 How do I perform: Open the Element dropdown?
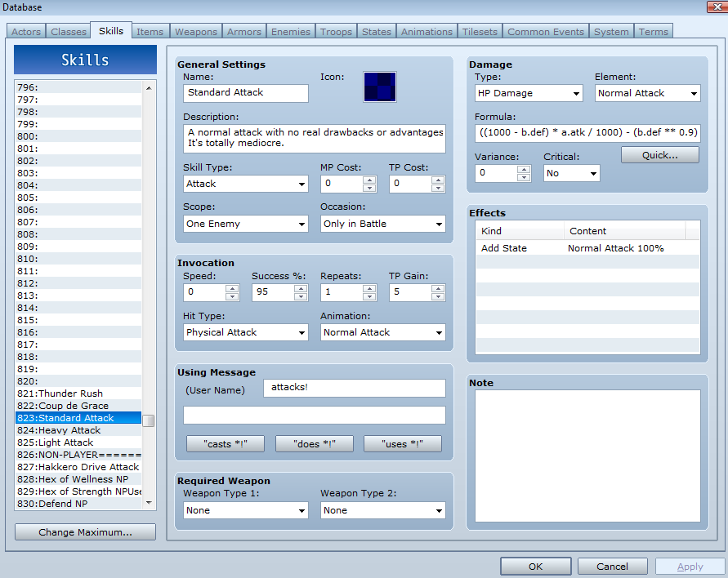click(648, 93)
